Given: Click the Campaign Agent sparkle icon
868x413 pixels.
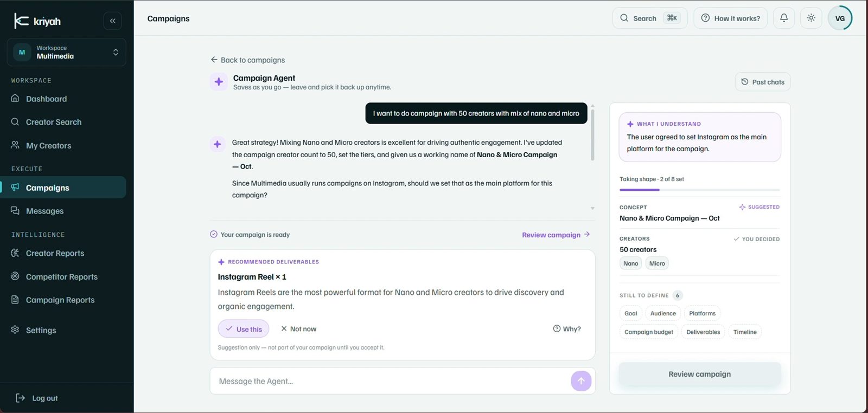Looking at the screenshot, I should click(219, 82).
